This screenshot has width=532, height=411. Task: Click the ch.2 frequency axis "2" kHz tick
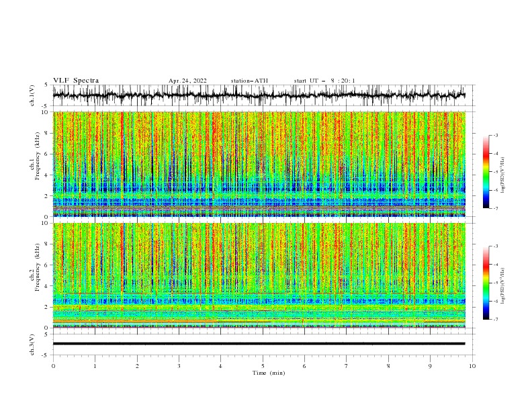coord(47,307)
